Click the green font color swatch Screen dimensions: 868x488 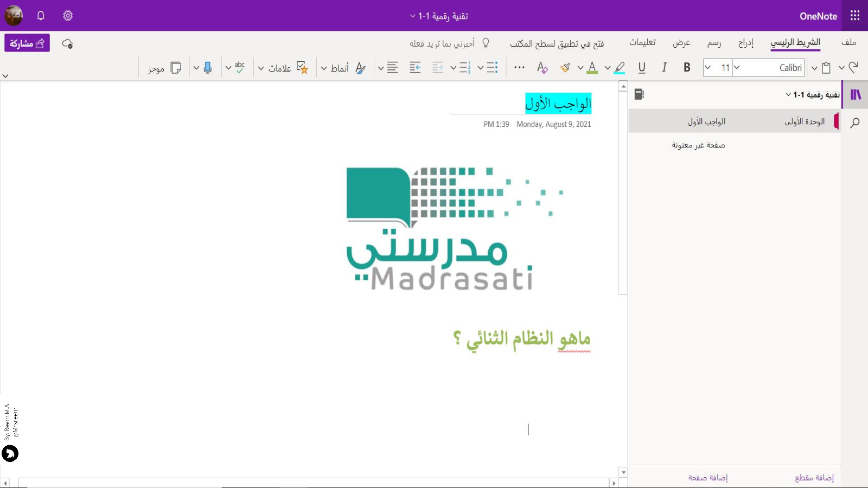click(x=592, y=67)
